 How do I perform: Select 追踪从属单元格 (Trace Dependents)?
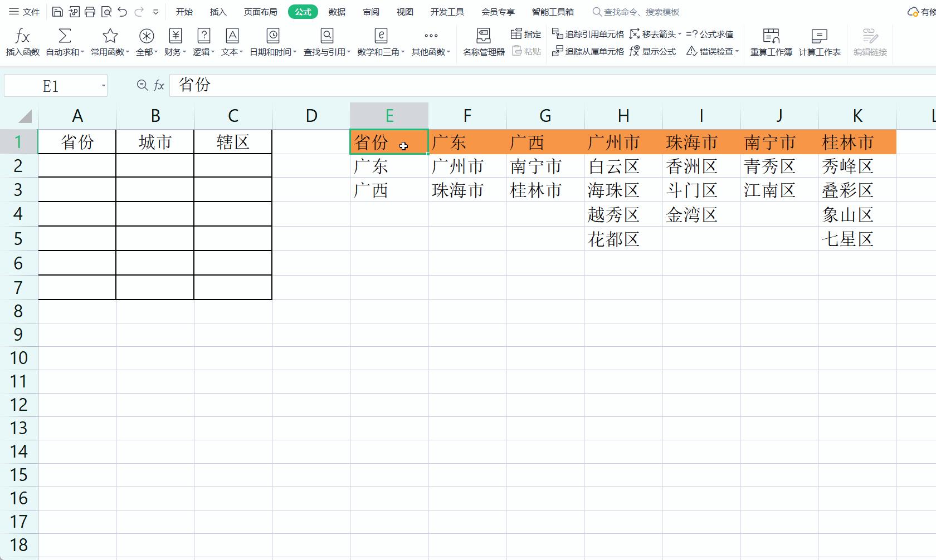pos(588,51)
